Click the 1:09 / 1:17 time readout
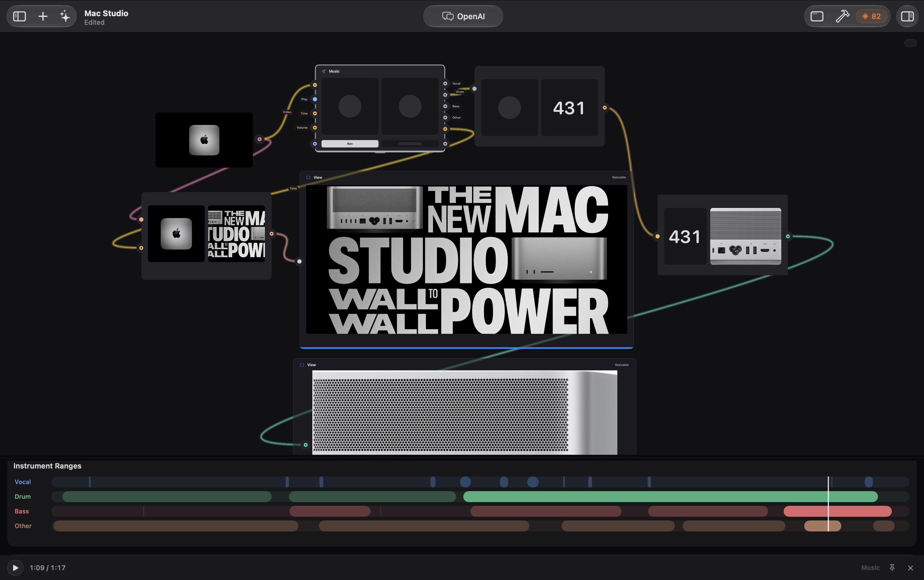The width and height of the screenshot is (924, 580). point(48,568)
